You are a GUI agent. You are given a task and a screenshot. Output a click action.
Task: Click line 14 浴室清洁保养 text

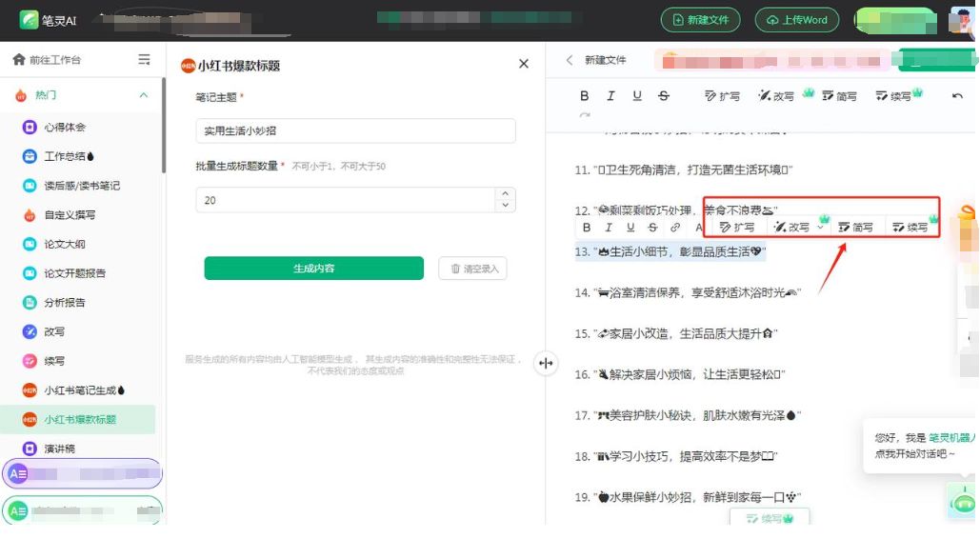point(688,292)
